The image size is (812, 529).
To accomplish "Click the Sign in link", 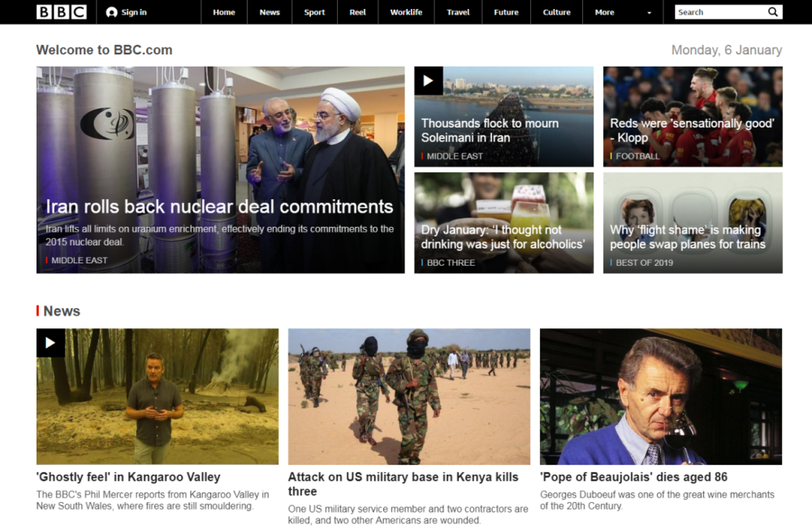I will pyautogui.click(x=134, y=12).
